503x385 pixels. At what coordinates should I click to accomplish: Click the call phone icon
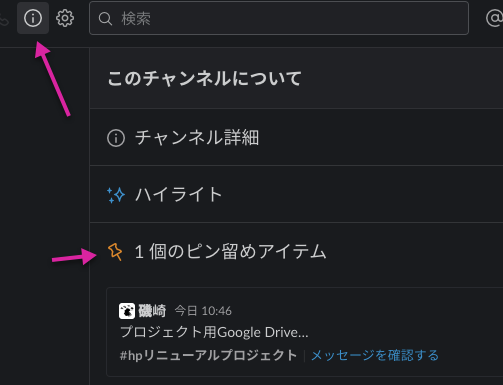pyautogui.click(x=3, y=20)
